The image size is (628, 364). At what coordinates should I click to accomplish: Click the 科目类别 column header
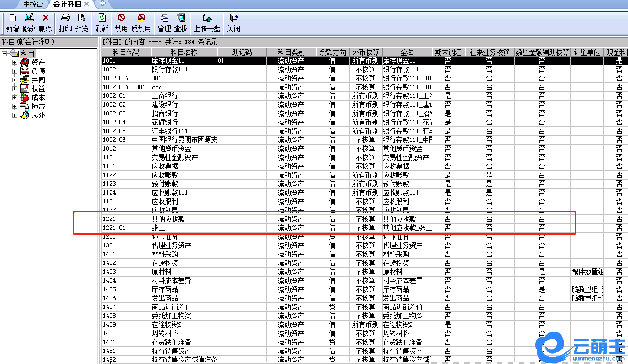(291, 52)
